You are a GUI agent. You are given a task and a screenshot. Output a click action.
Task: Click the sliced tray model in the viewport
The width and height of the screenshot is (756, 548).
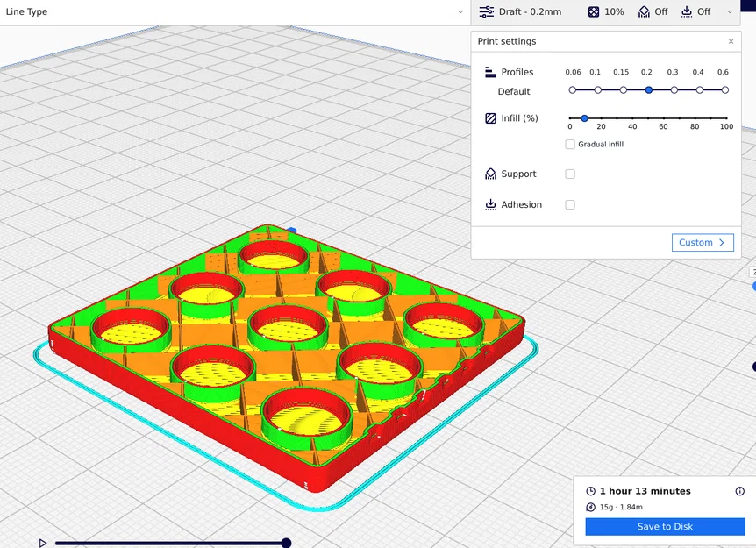point(287,357)
